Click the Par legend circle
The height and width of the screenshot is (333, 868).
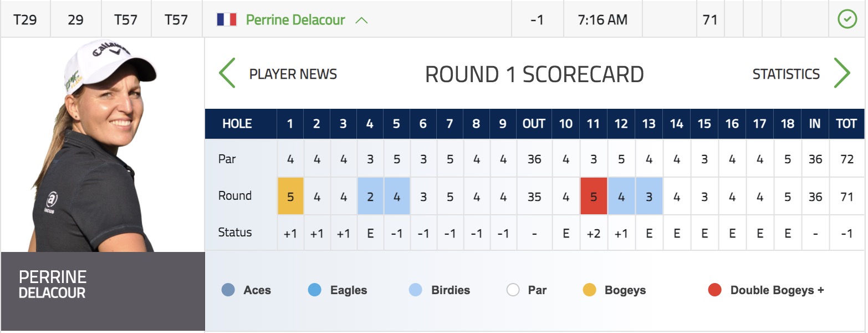point(513,290)
